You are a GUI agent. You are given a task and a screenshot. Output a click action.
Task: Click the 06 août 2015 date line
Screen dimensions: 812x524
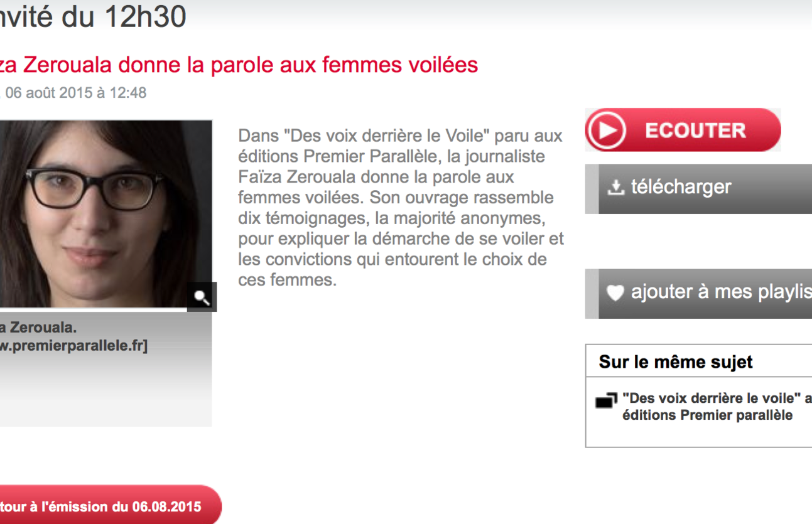point(75,94)
